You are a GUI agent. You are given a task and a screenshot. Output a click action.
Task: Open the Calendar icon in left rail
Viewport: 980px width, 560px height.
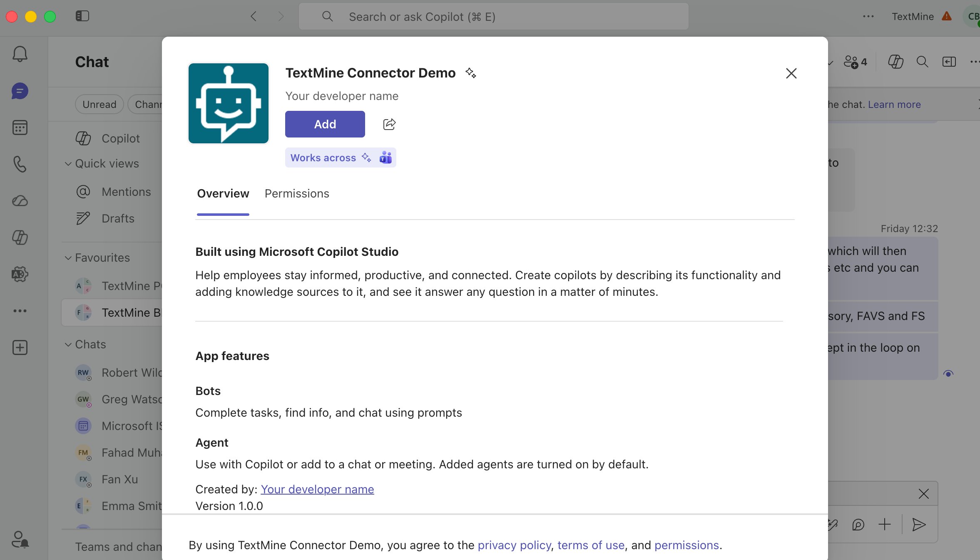click(x=20, y=127)
